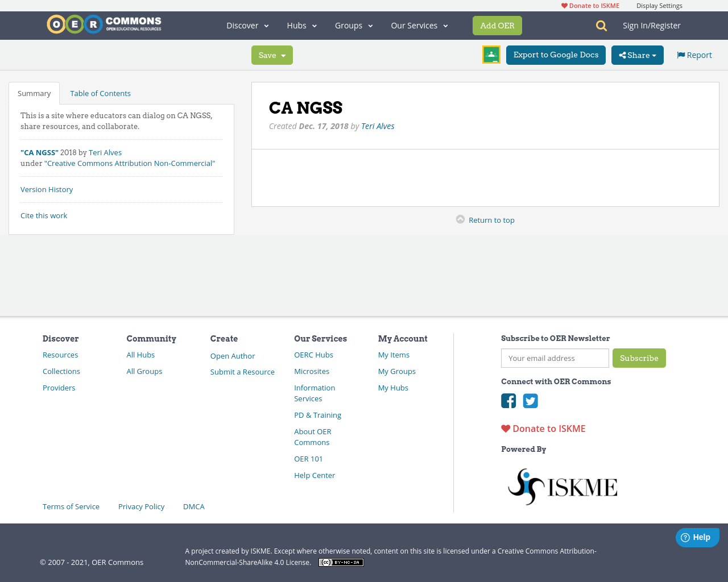
Task: Open the Version History link
Action: point(46,189)
